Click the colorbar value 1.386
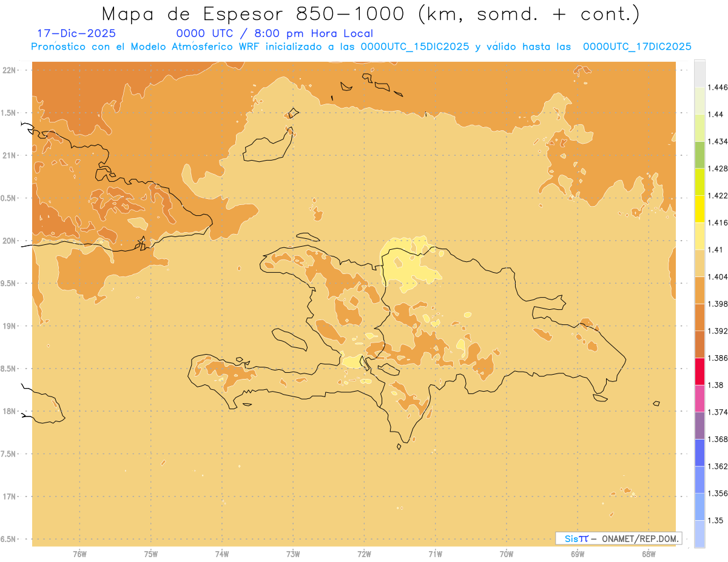This screenshot has width=728, height=562. pos(718,358)
